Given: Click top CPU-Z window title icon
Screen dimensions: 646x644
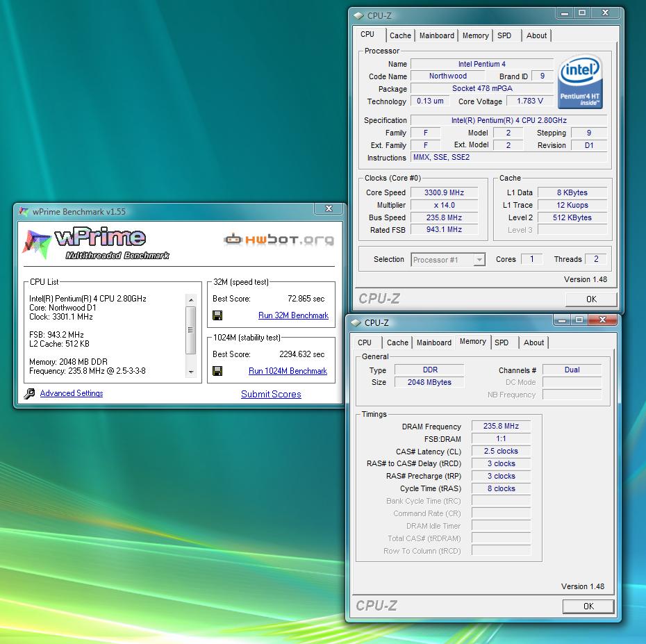Looking at the screenshot, I should tap(358, 16).
